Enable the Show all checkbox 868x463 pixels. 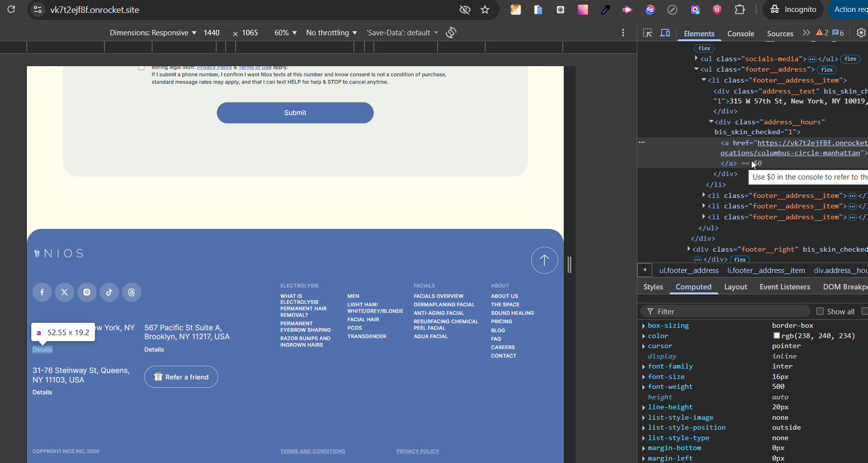(820, 311)
